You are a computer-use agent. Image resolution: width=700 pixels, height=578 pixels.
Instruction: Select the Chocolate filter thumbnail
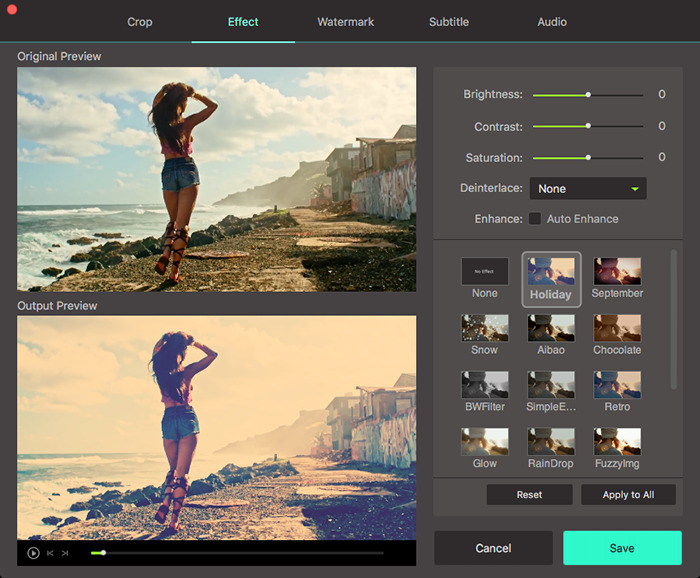[617, 329]
